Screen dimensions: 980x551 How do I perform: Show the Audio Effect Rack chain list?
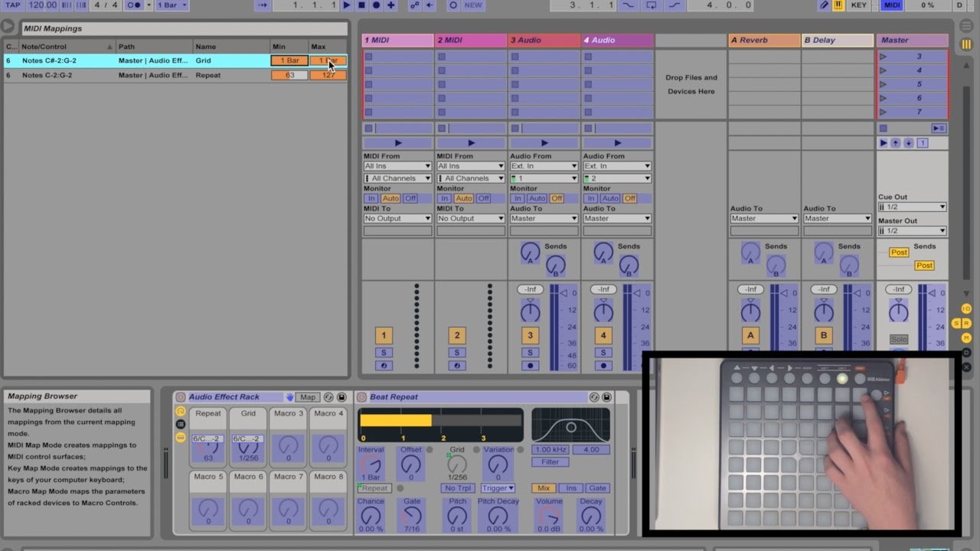coord(181,424)
